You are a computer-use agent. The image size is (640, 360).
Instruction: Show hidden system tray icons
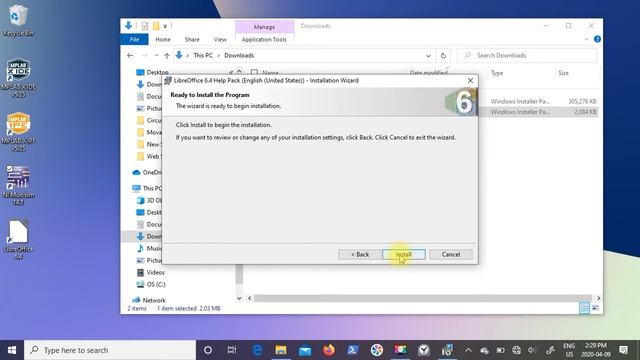[468, 350]
